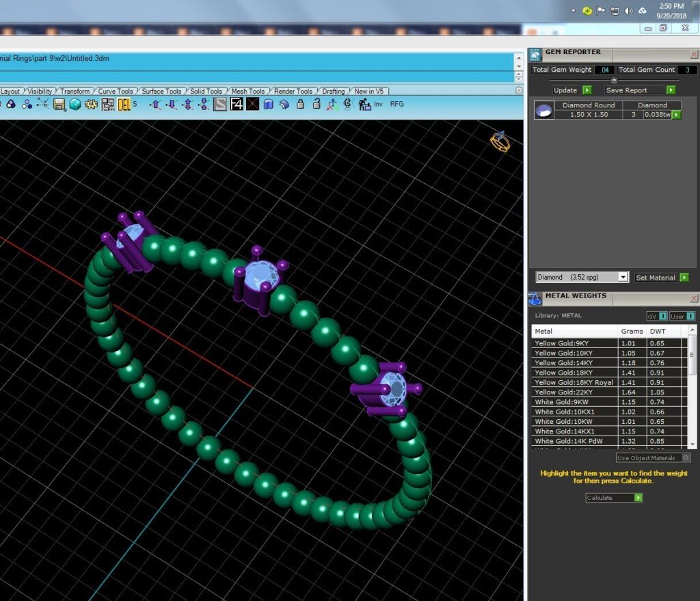700x601 pixels.
Task: Switch to the Drafting tab
Action: (334, 91)
